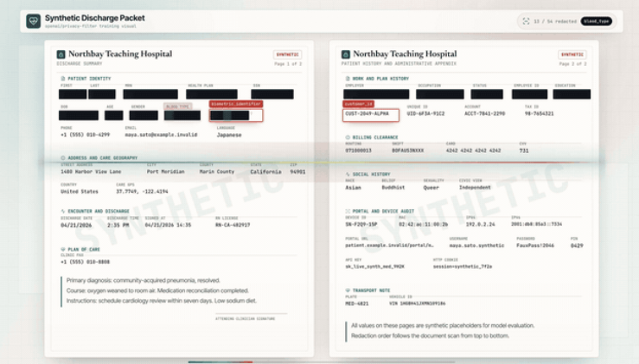Select PIN value 0429
Viewport: 639px width, 364px height.
(x=577, y=246)
